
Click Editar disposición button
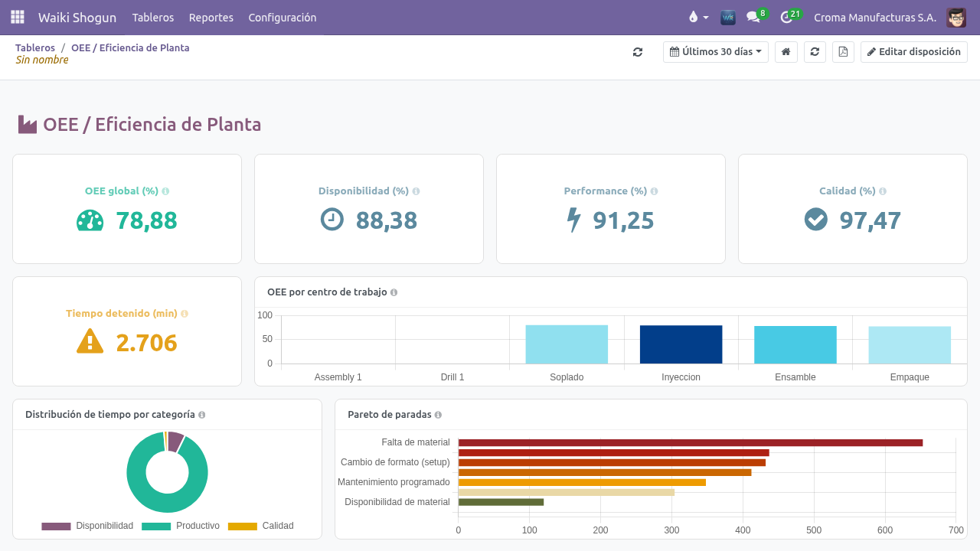coord(914,52)
